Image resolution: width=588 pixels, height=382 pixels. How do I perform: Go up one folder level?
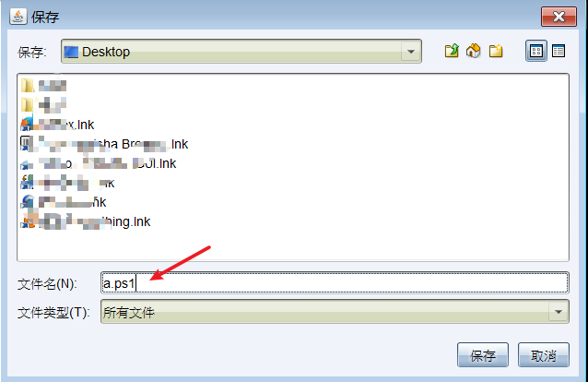tap(452, 51)
